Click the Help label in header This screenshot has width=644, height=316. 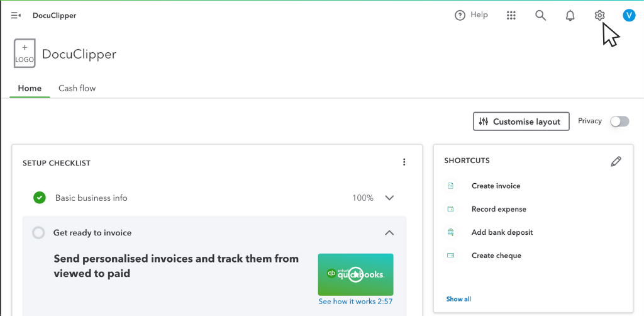click(479, 15)
